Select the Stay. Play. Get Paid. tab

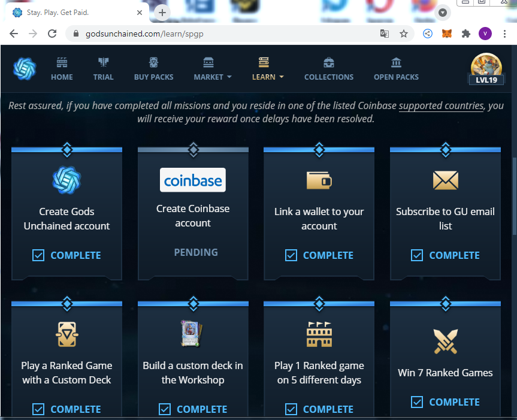click(77, 13)
